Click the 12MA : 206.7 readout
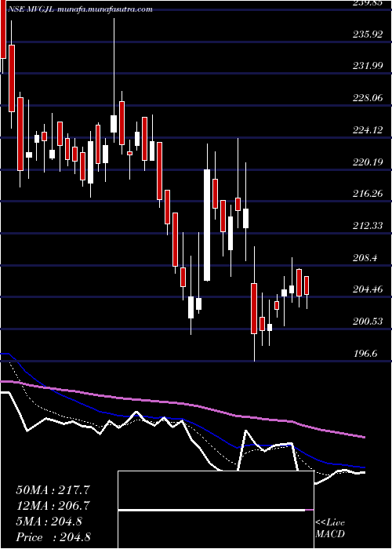The width and height of the screenshot is (392, 549). [53, 506]
